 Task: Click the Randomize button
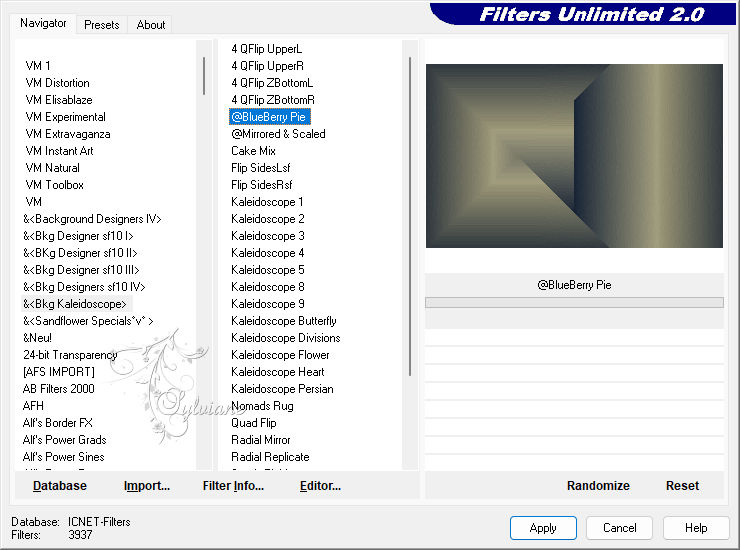(598, 485)
